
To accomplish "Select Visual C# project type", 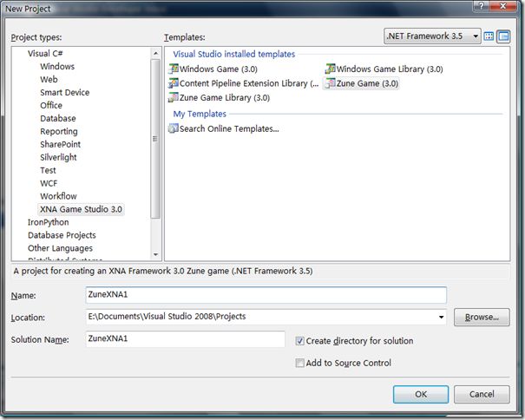I will pos(45,53).
